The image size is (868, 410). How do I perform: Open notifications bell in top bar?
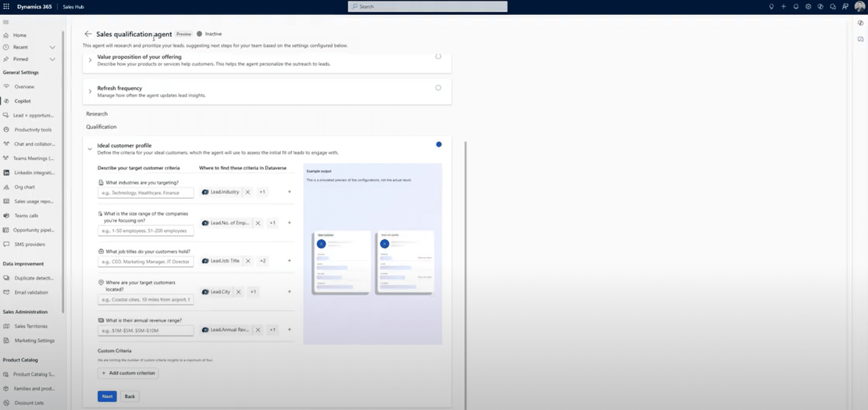coord(796,7)
